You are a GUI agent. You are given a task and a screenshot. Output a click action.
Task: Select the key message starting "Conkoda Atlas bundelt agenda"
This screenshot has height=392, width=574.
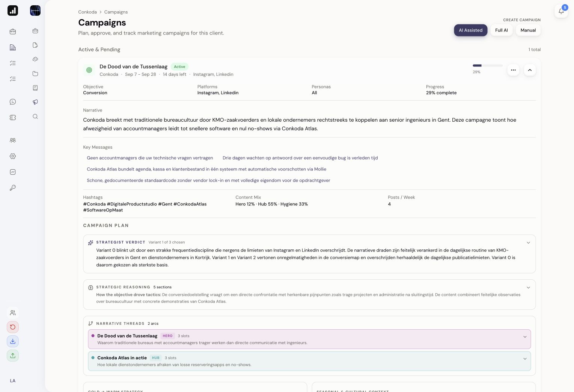click(x=206, y=169)
